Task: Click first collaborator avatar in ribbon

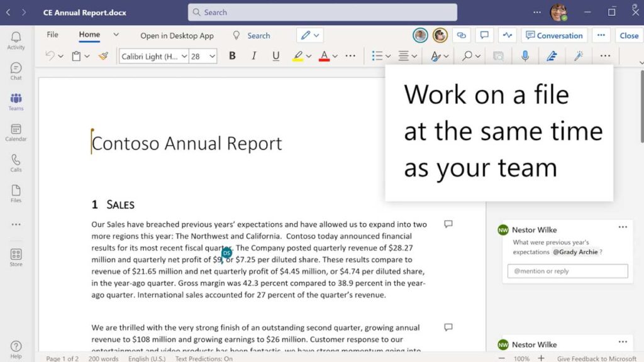Action: coord(420,35)
